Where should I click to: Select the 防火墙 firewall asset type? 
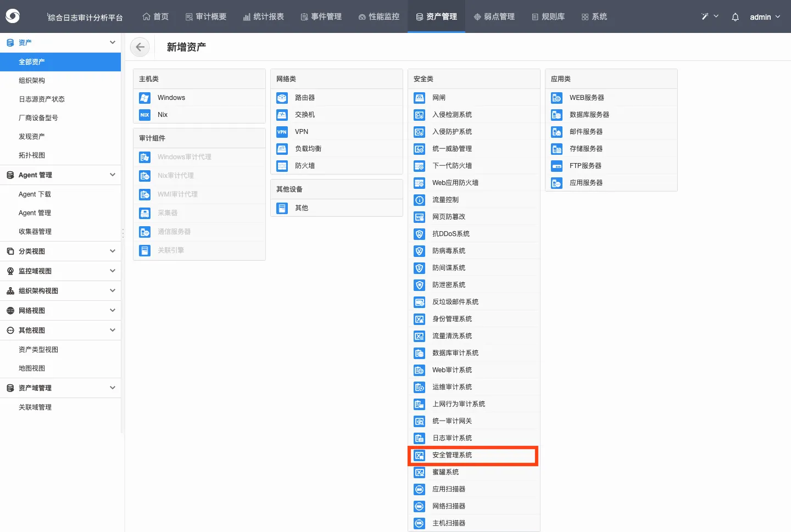305,165
